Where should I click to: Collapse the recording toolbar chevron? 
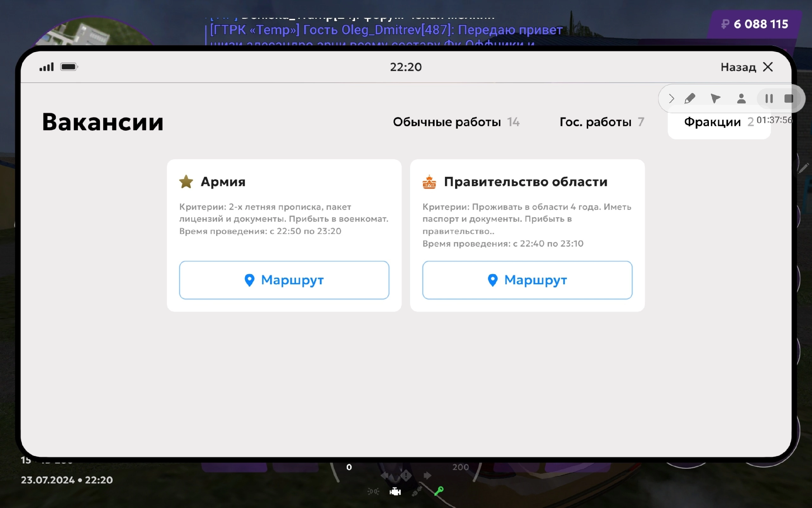(x=671, y=98)
